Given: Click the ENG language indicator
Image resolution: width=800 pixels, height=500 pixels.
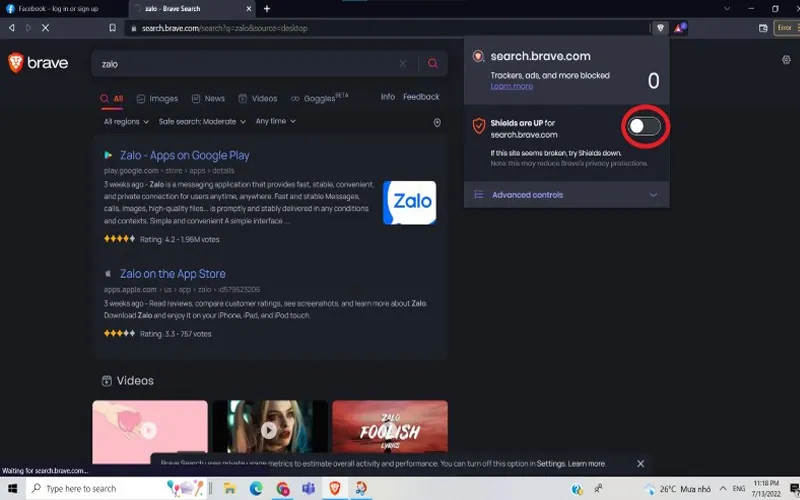Looking at the screenshot, I should pos(739,488).
